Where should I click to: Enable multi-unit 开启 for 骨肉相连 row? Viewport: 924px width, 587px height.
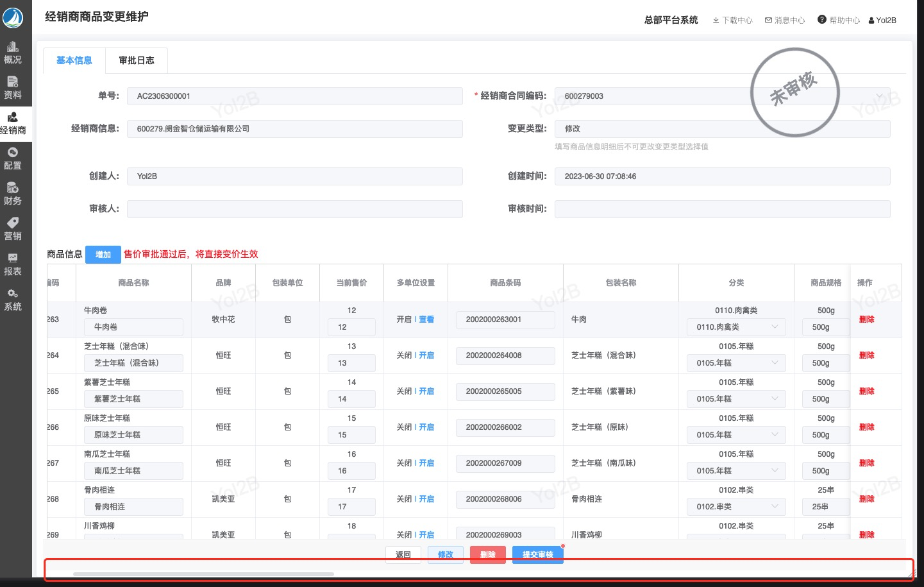(x=426, y=498)
